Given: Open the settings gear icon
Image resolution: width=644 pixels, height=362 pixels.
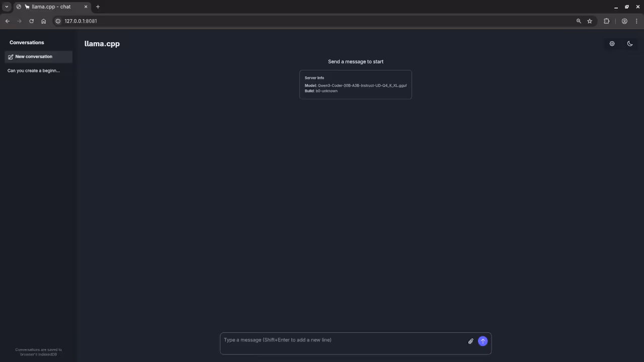Looking at the screenshot, I should click(x=612, y=44).
